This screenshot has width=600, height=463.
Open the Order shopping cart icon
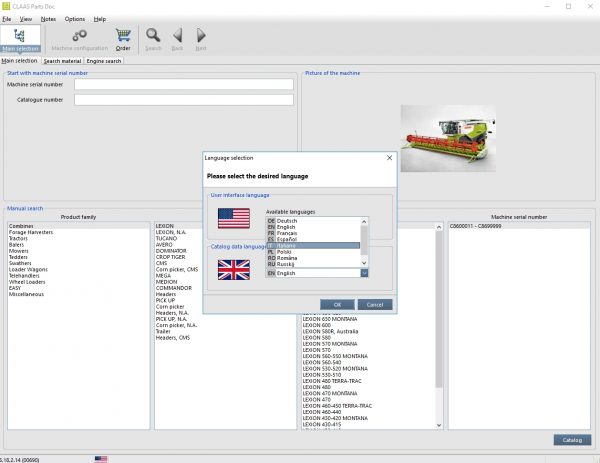click(123, 35)
